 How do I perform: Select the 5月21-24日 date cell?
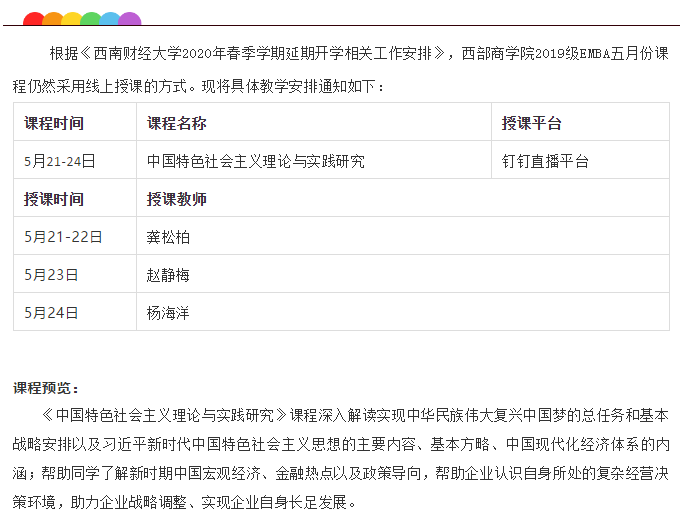pos(60,161)
